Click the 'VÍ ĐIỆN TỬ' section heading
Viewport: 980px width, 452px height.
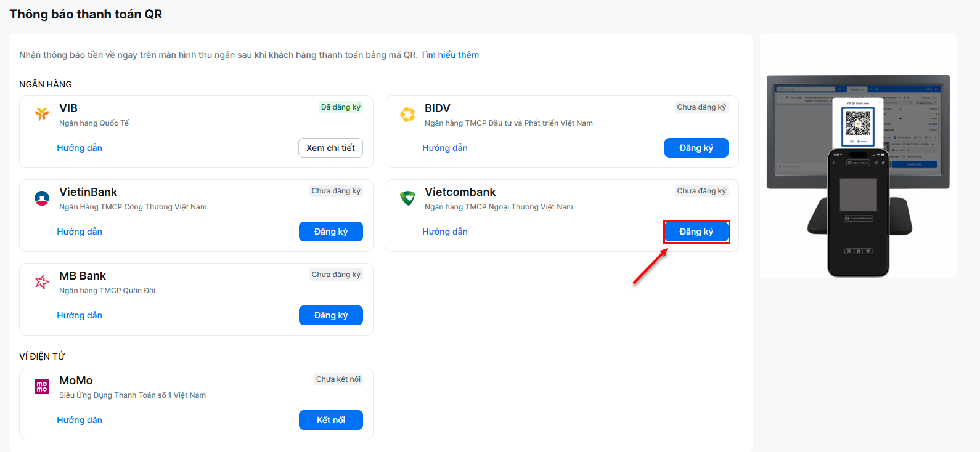[42, 357]
